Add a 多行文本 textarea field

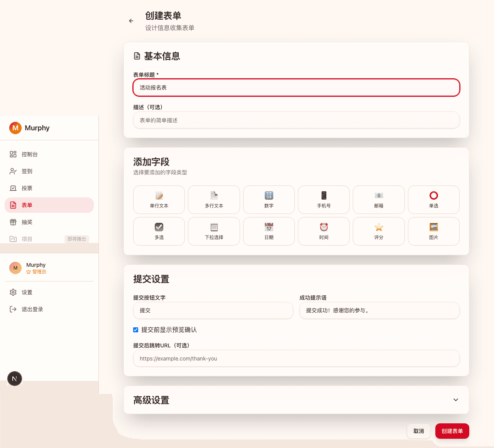(213, 200)
